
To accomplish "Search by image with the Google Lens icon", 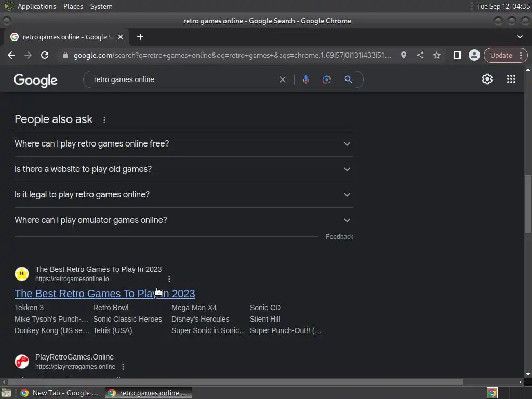I will (327, 79).
